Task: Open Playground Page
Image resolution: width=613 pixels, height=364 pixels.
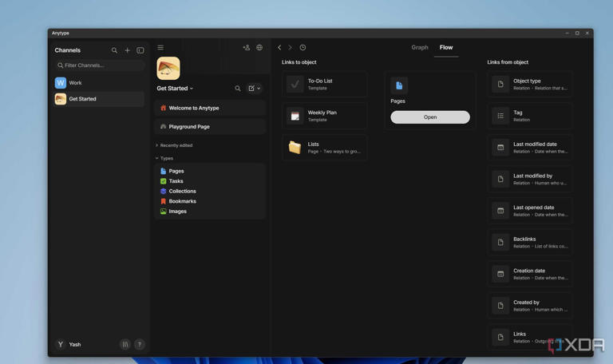Action: [210, 127]
